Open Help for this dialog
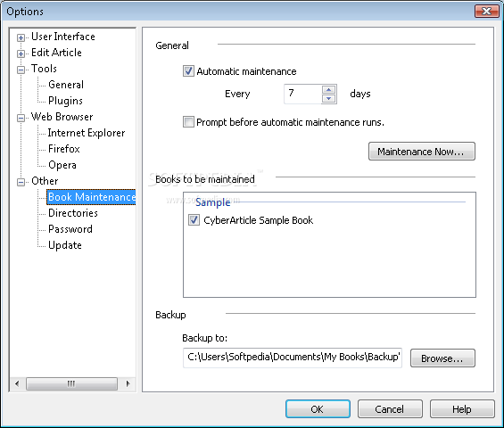Viewport: 504px width, 428px height. [x=462, y=409]
